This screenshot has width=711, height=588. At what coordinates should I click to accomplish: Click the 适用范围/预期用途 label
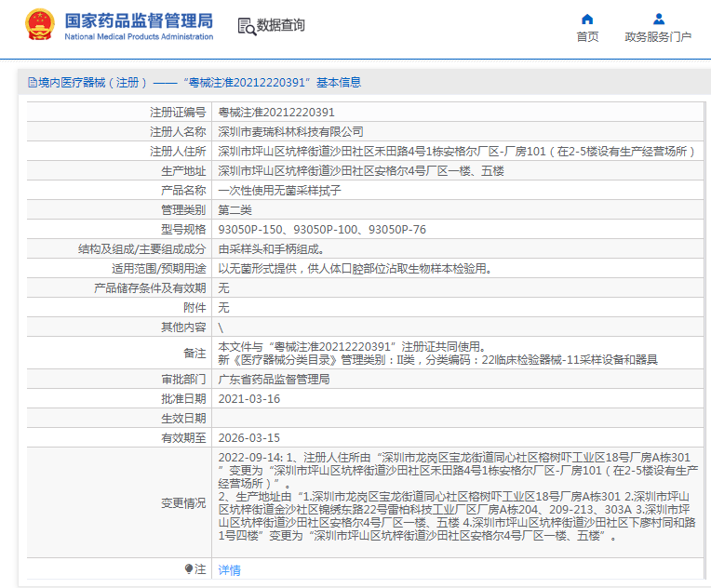click(159, 269)
